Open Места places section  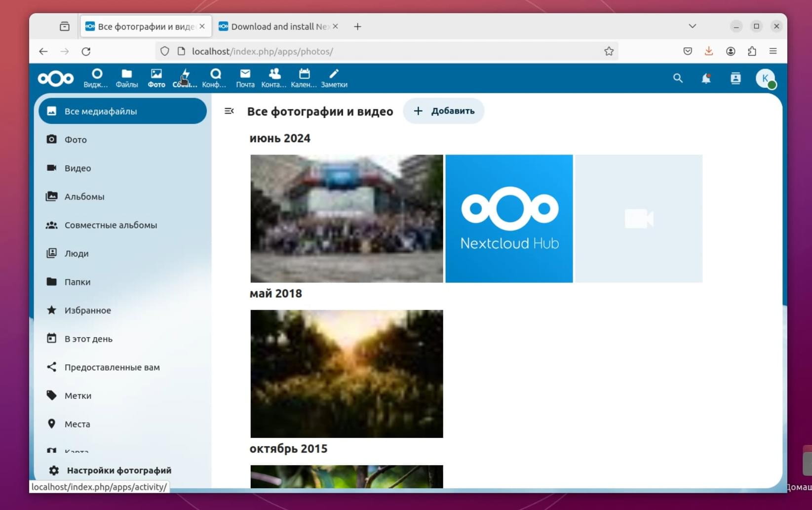122,424
